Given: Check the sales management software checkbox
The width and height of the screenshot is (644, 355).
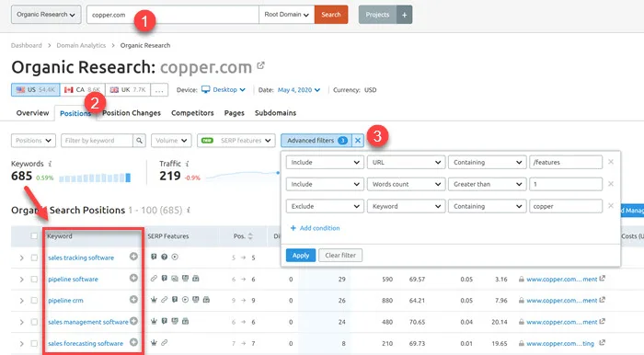Looking at the screenshot, I should tap(34, 322).
